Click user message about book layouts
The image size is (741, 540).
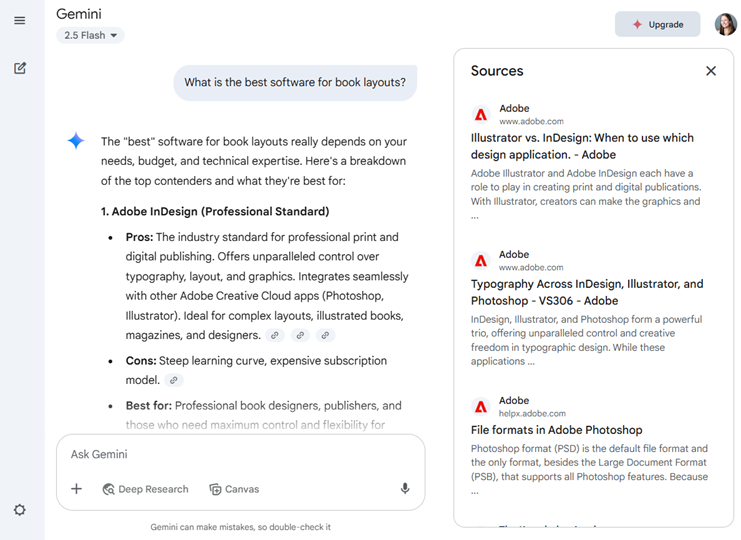coord(295,83)
